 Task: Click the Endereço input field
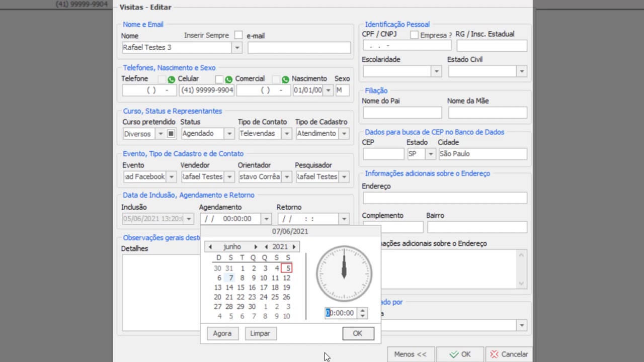tap(445, 198)
